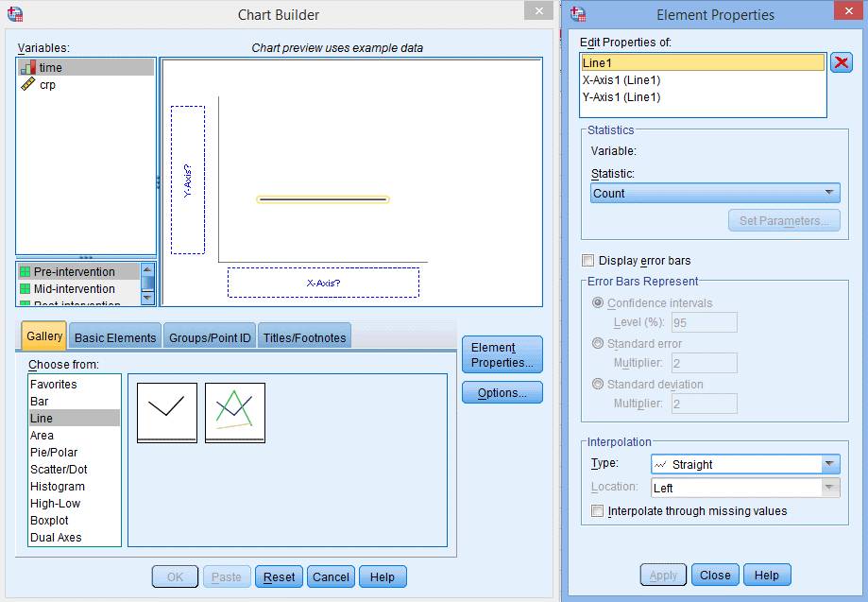Image resolution: width=868 pixels, height=602 pixels.
Task: Click the Standard error Multiplier field
Action: (x=705, y=363)
